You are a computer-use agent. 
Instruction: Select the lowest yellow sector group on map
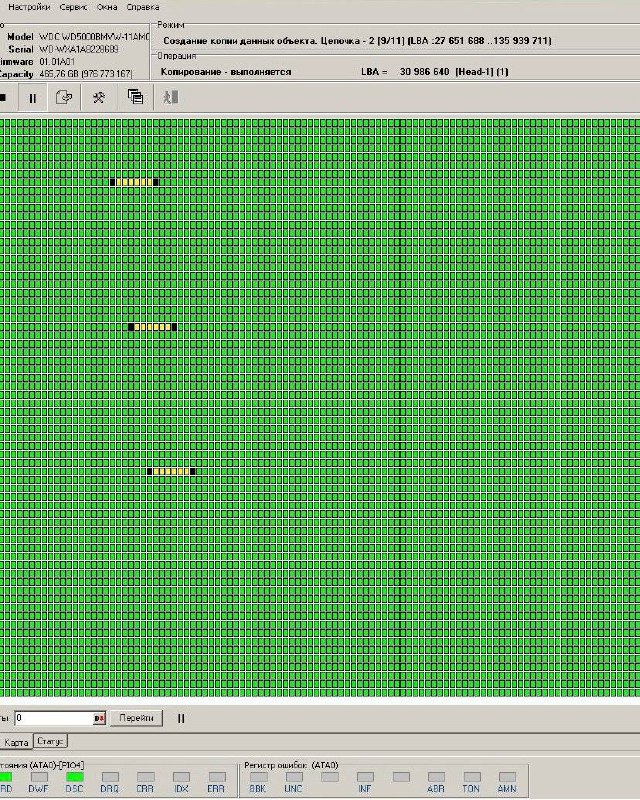(171, 471)
